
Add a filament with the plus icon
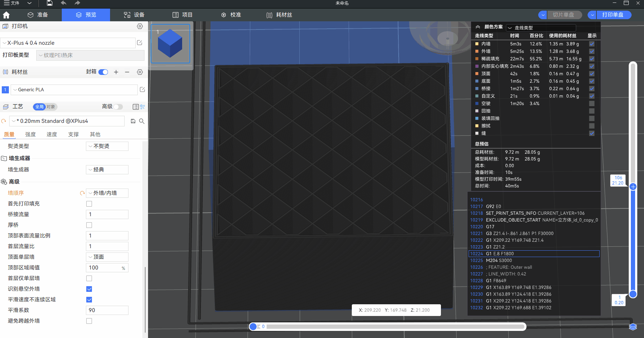click(116, 72)
